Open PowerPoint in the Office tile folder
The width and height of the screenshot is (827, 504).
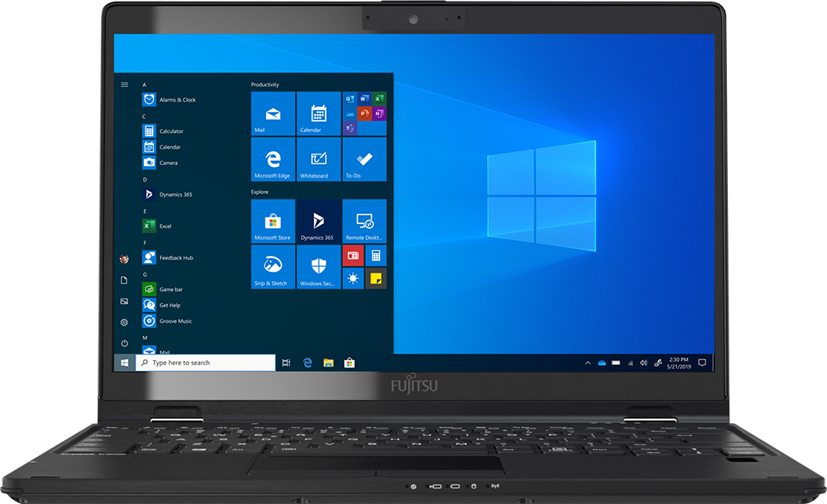(x=364, y=113)
